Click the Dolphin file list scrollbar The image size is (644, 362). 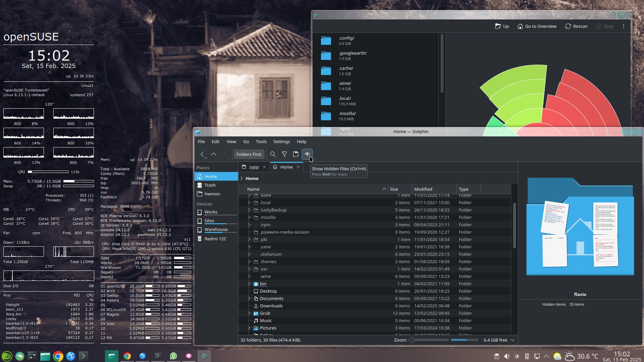point(515,226)
